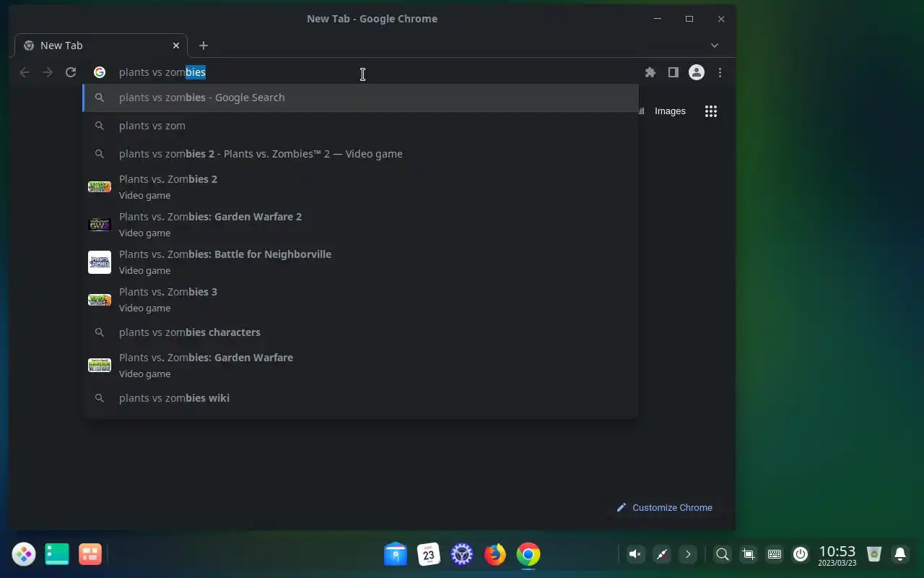Close the New Tab tab
924x578 pixels.
(176, 46)
